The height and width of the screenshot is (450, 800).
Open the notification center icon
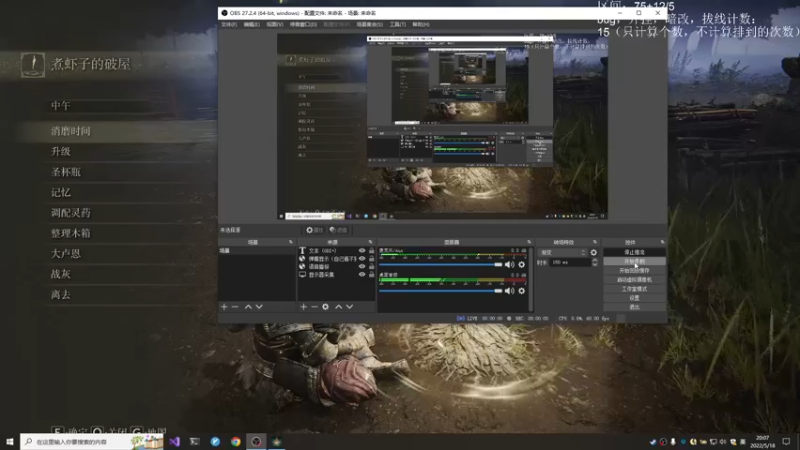(x=786, y=441)
